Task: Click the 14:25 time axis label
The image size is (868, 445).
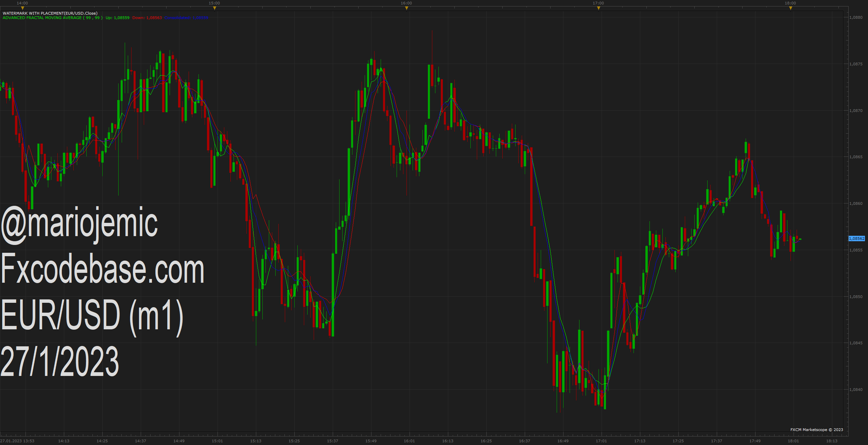Action: 102,441
